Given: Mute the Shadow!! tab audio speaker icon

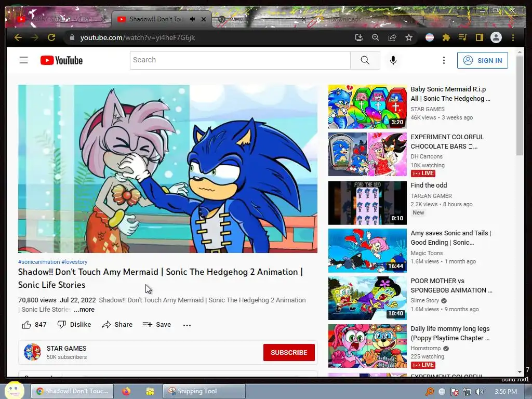Looking at the screenshot, I should 192,19.
